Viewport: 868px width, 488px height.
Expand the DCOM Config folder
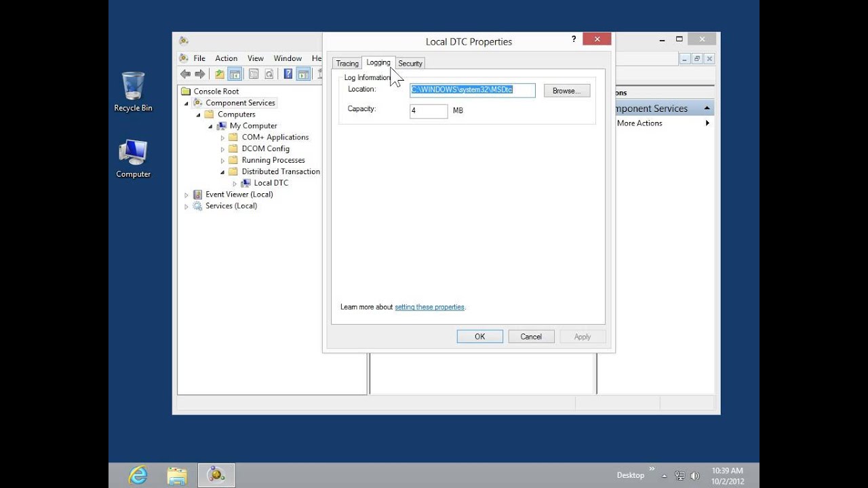[222, 149]
